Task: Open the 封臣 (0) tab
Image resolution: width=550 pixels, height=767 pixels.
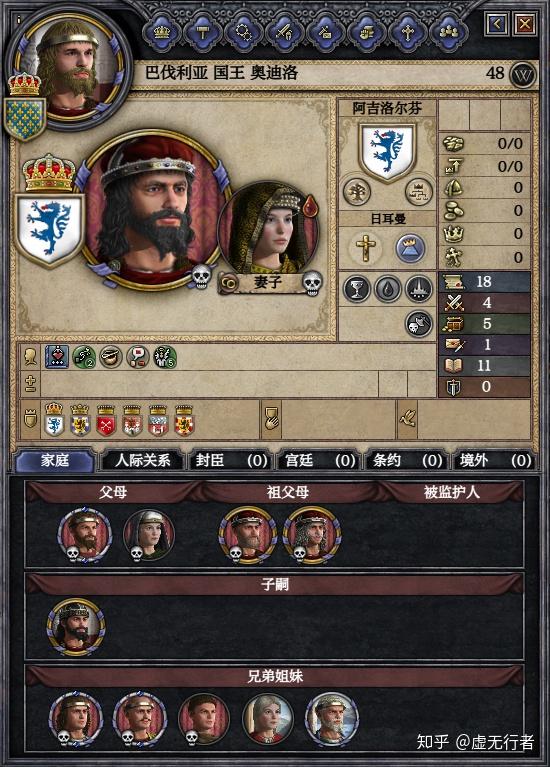Action: point(231,460)
